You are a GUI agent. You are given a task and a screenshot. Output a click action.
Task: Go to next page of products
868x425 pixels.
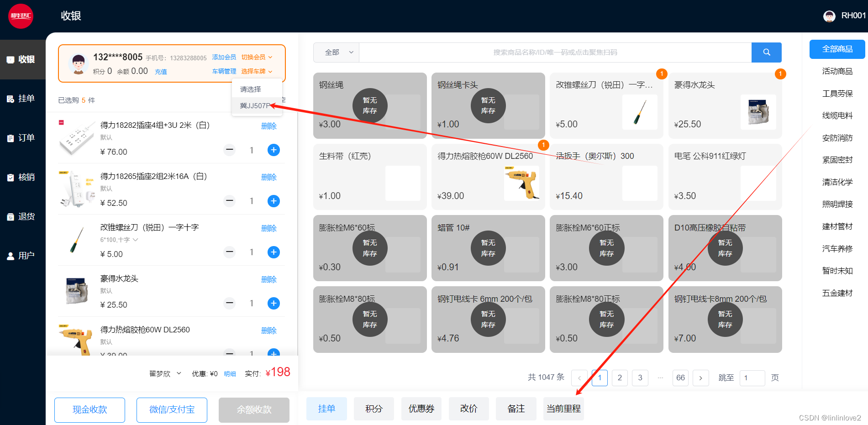[x=700, y=378]
